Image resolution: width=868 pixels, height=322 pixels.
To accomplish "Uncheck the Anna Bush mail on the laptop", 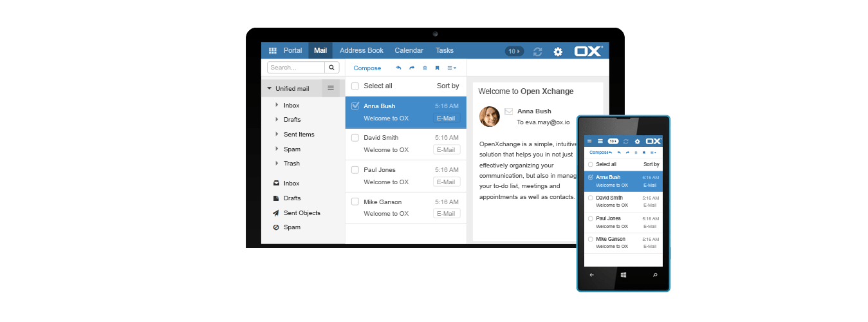I will click(x=355, y=106).
